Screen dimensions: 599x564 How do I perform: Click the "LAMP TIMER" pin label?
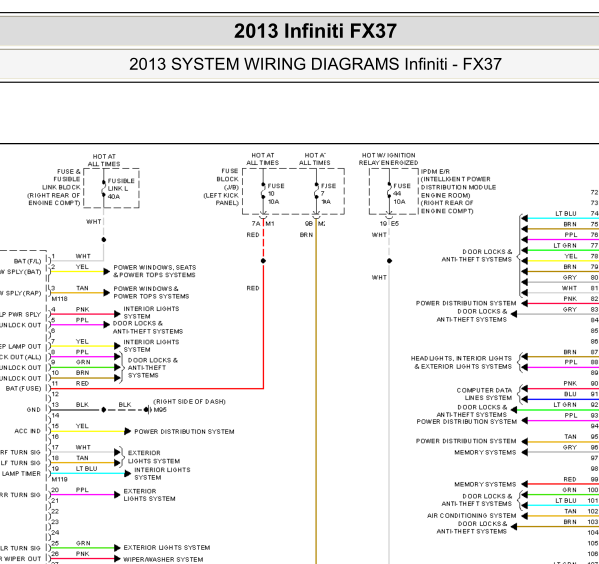pyautogui.click(x=21, y=473)
